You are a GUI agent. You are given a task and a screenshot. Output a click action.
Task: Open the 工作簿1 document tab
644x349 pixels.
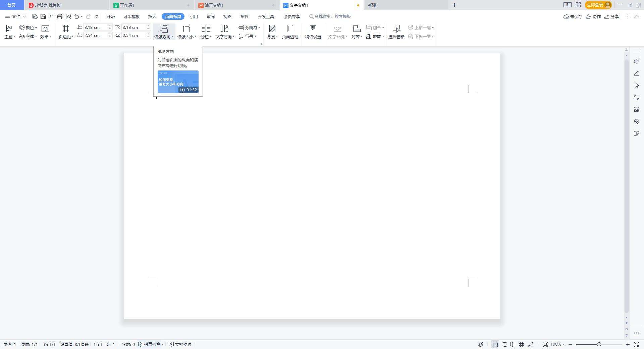127,5
